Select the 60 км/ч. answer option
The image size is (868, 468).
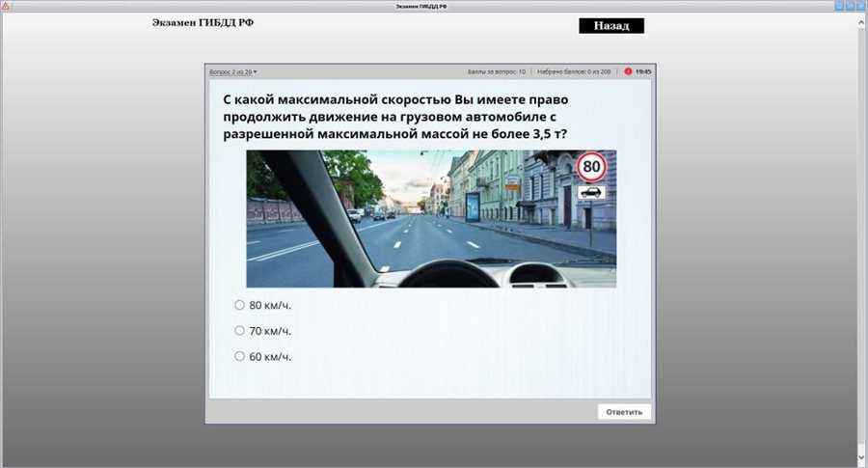tap(239, 356)
